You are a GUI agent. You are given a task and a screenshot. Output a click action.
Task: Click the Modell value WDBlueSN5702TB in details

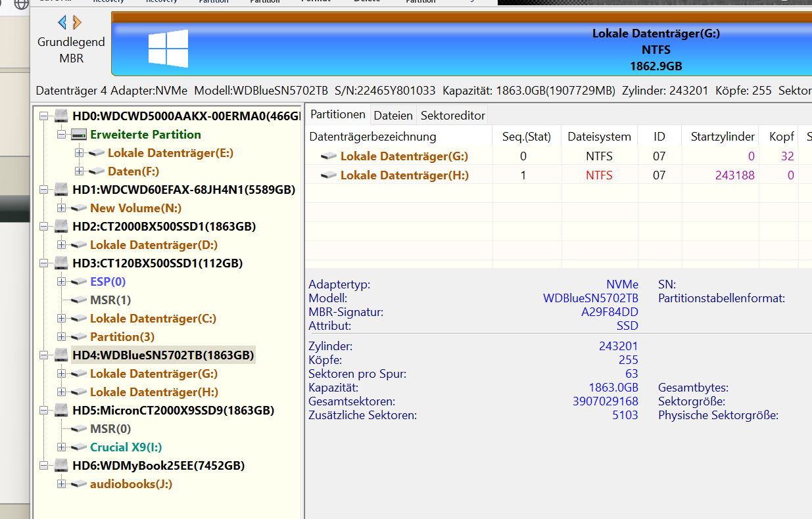click(590, 298)
